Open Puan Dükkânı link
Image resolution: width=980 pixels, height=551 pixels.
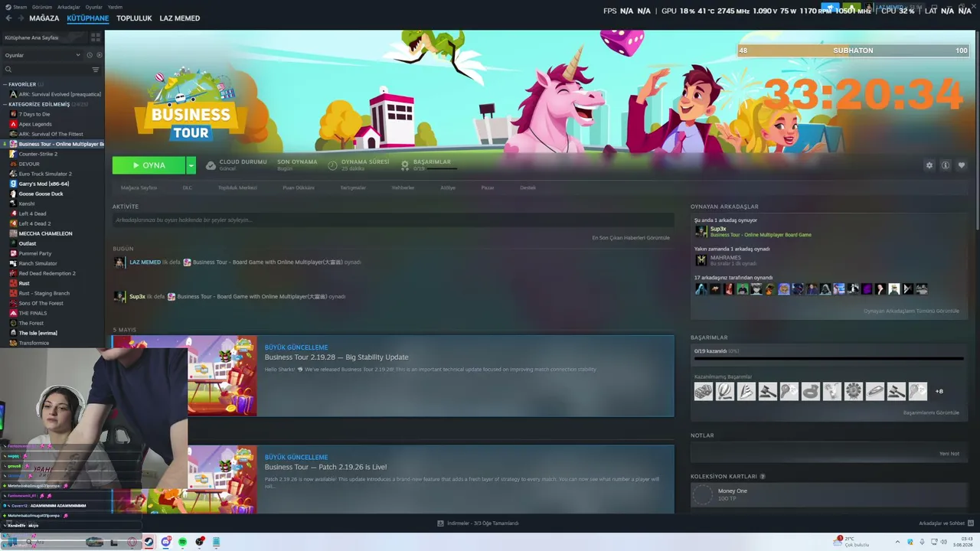pyautogui.click(x=299, y=187)
